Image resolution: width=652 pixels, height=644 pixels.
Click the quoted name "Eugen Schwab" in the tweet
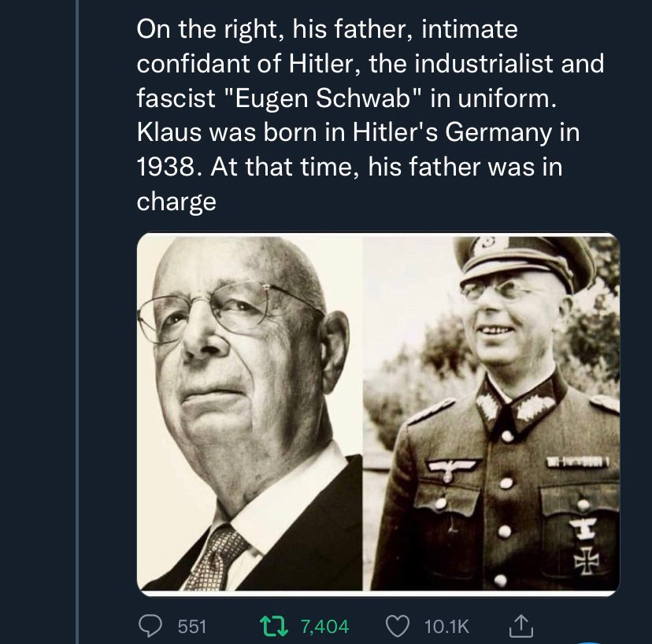324,98
